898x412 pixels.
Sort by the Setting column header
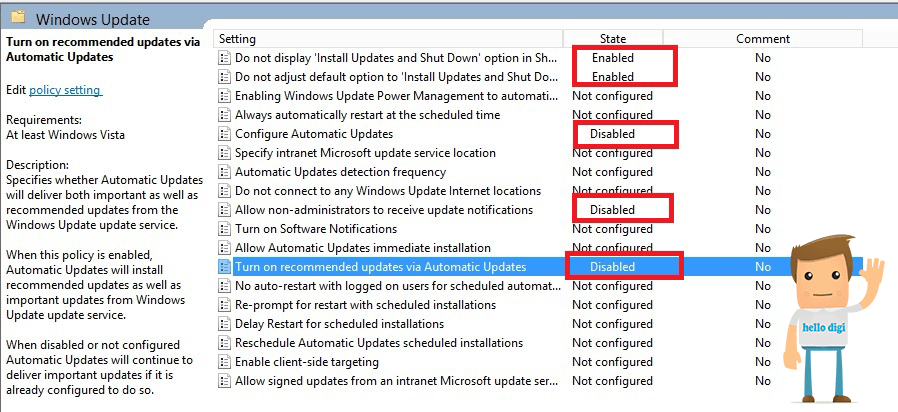point(388,39)
